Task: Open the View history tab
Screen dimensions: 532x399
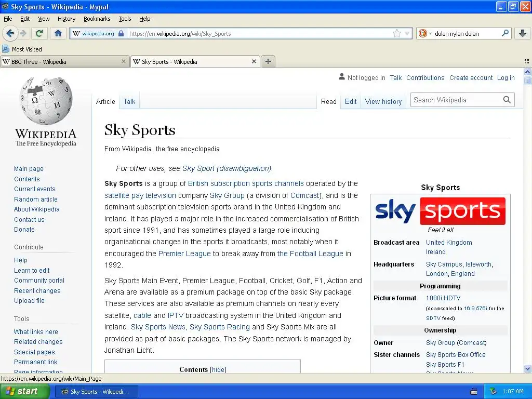Action: tap(383, 101)
